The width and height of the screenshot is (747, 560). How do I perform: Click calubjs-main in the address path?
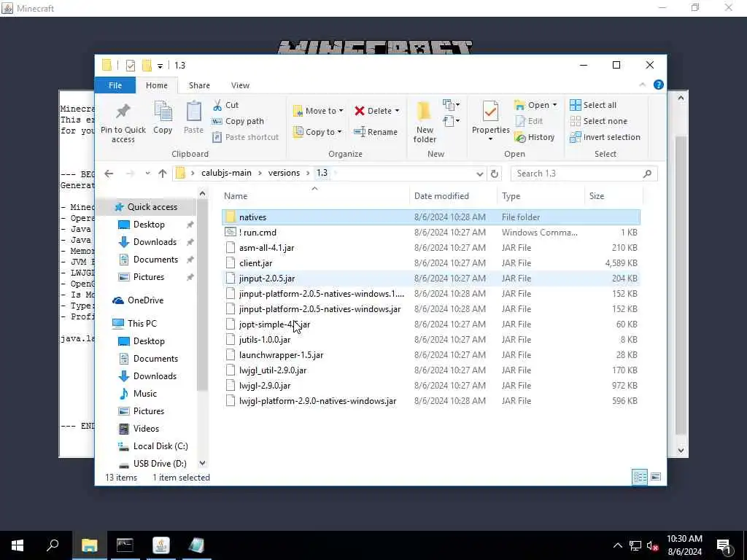coord(226,173)
